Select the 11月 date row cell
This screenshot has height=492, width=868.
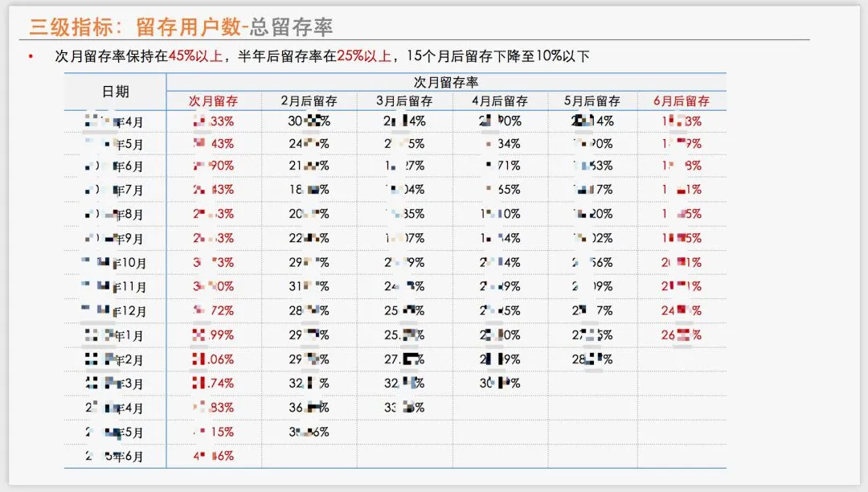[113, 287]
